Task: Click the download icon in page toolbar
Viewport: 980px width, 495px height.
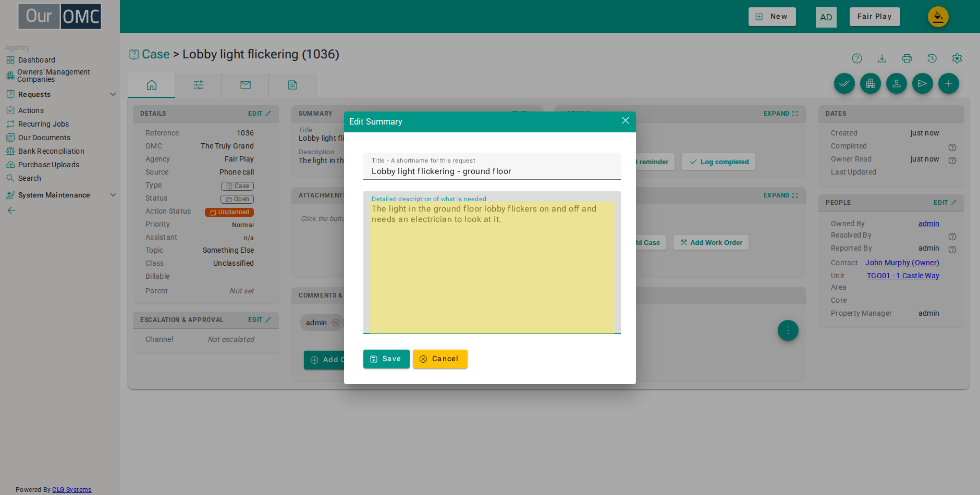Action: [x=882, y=58]
